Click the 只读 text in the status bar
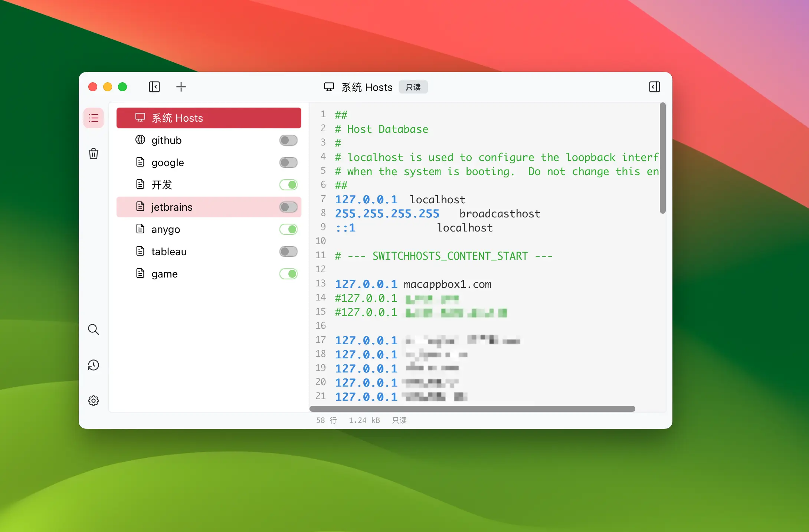The image size is (809, 532). (x=400, y=420)
